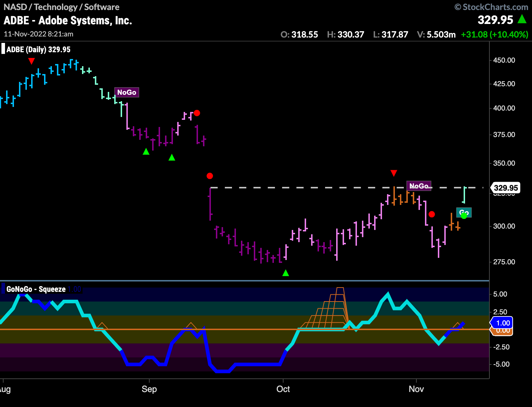This screenshot has width=532, height=407.
Task: Click the "NASD / Technology / Software" breadcrumb
Action: coord(62,7)
